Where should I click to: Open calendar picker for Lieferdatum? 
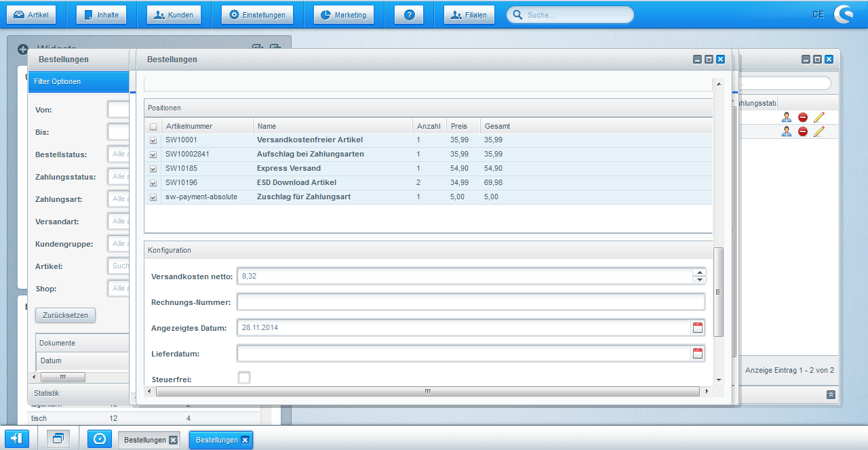(x=697, y=353)
